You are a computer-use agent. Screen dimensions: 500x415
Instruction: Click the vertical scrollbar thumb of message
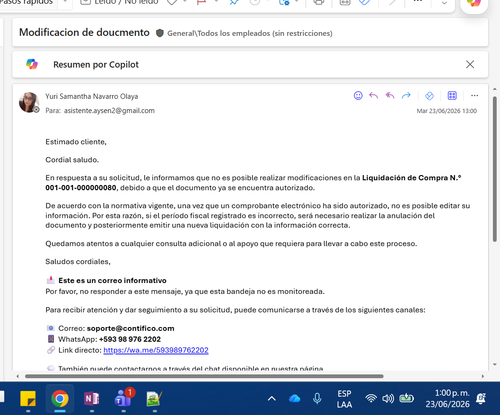click(495, 168)
